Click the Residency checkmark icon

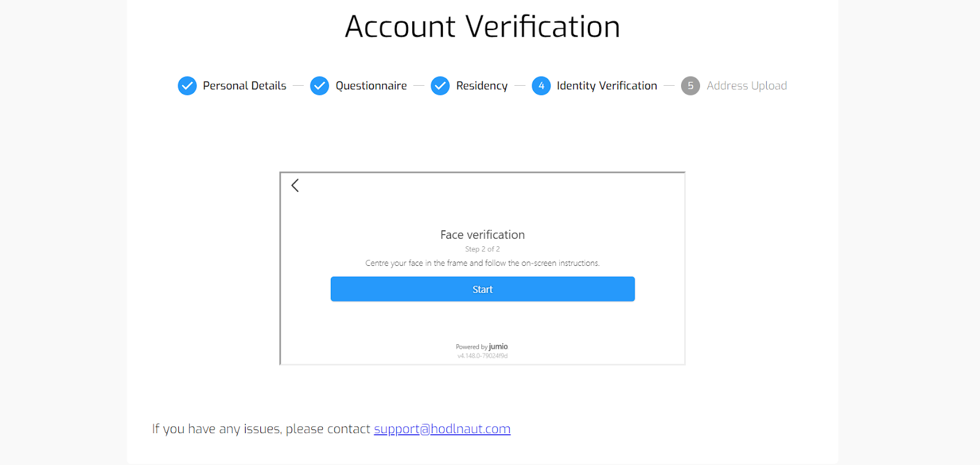pos(440,86)
